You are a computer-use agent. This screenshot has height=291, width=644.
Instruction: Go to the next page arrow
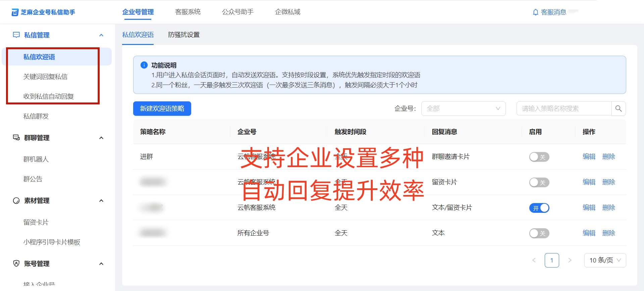(x=570, y=260)
